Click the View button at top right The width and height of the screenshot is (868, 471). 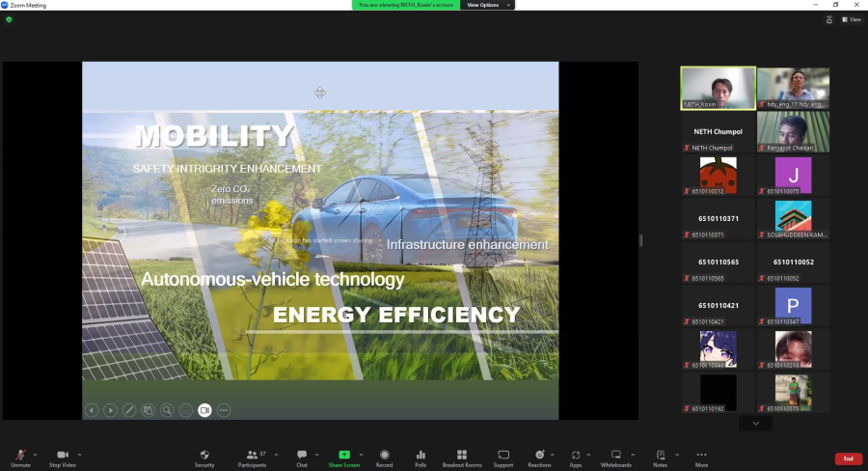(x=852, y=19)
